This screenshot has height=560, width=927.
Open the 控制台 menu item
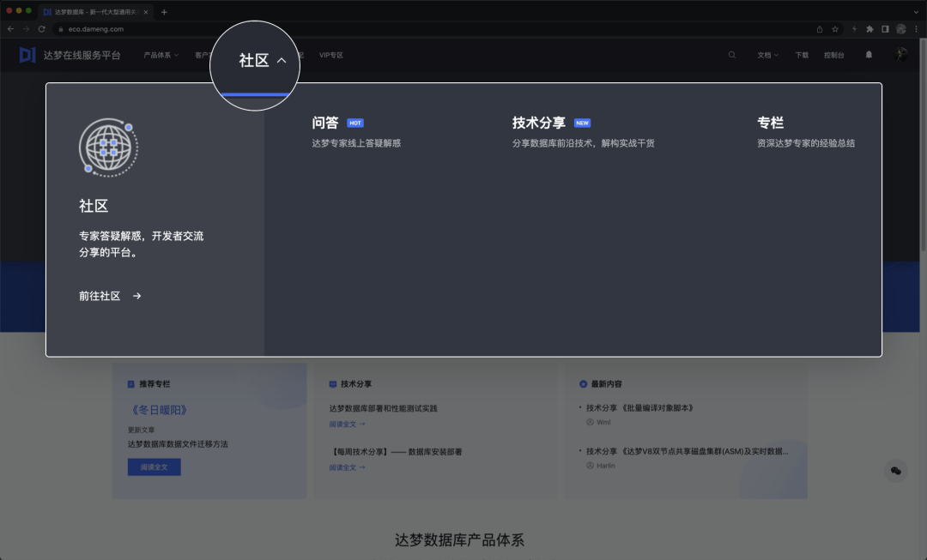[833, 55]
